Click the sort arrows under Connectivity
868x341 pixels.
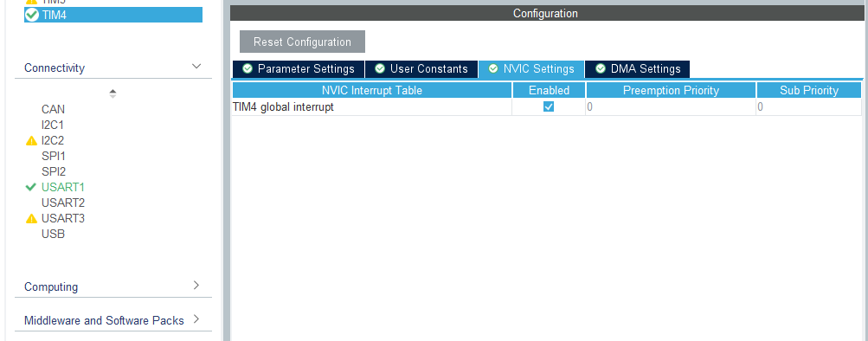click(113, 93)
